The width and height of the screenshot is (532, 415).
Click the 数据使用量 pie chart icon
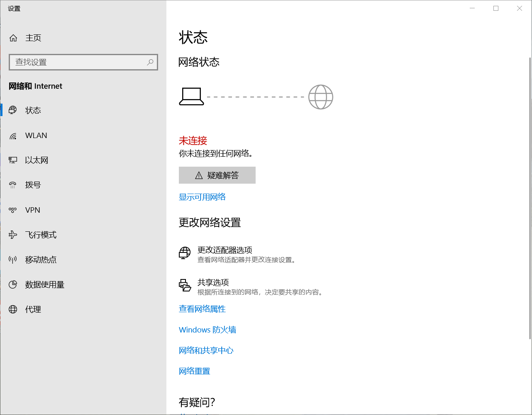13,284
